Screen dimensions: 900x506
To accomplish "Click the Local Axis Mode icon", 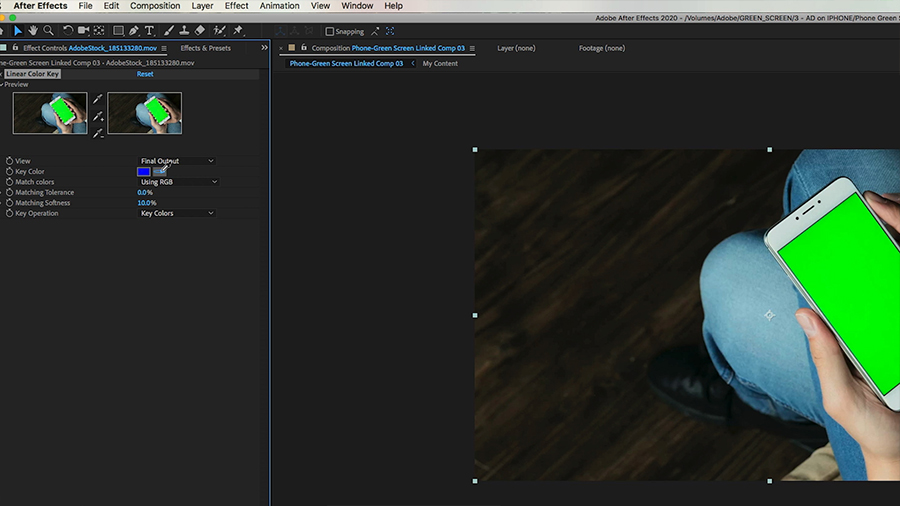I will click(280, 31).
